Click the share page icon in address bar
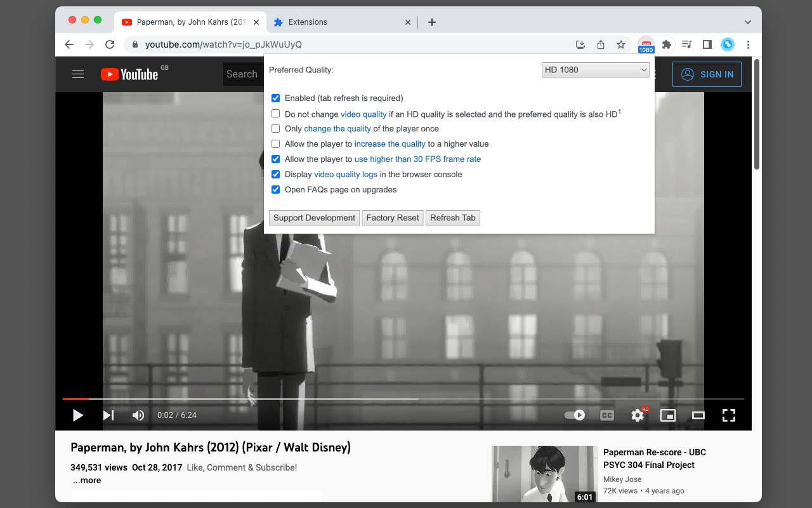812x508 pixels. coord(601,44)
